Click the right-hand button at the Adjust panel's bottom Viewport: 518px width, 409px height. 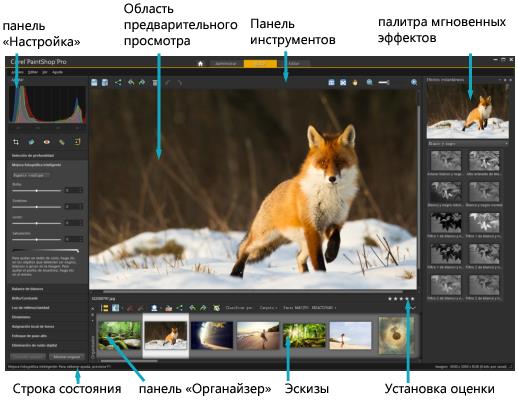[x=67, y=357]
